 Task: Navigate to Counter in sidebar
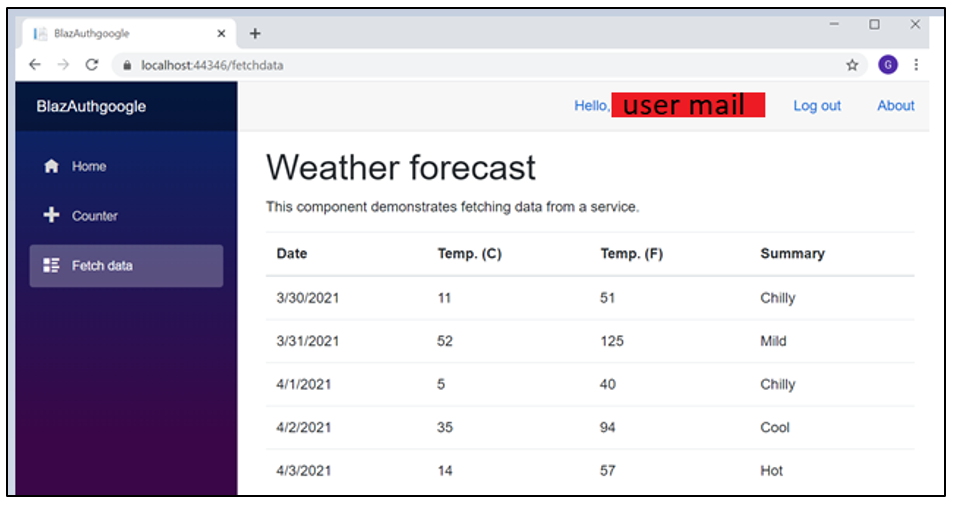tap(95, 216)
